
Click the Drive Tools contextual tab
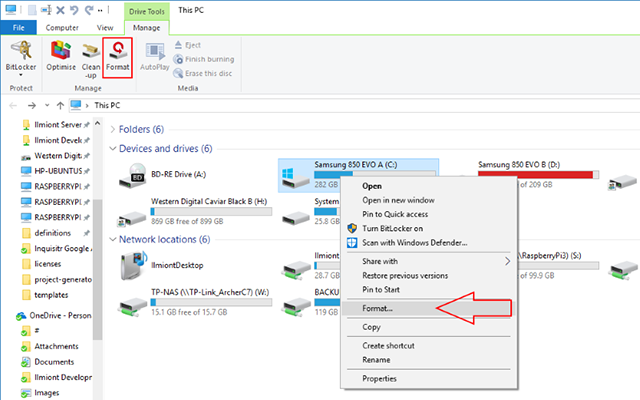147,11
